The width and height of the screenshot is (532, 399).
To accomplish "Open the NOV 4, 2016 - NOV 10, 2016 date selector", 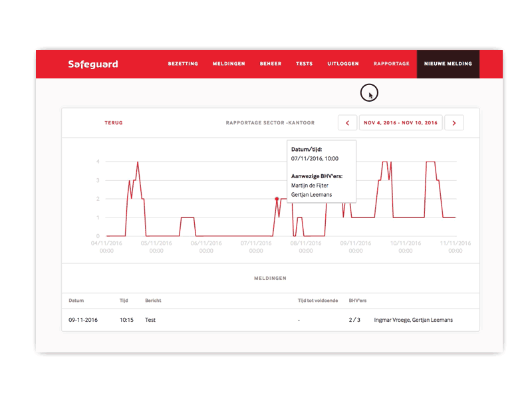I will (x=401, y=122).
